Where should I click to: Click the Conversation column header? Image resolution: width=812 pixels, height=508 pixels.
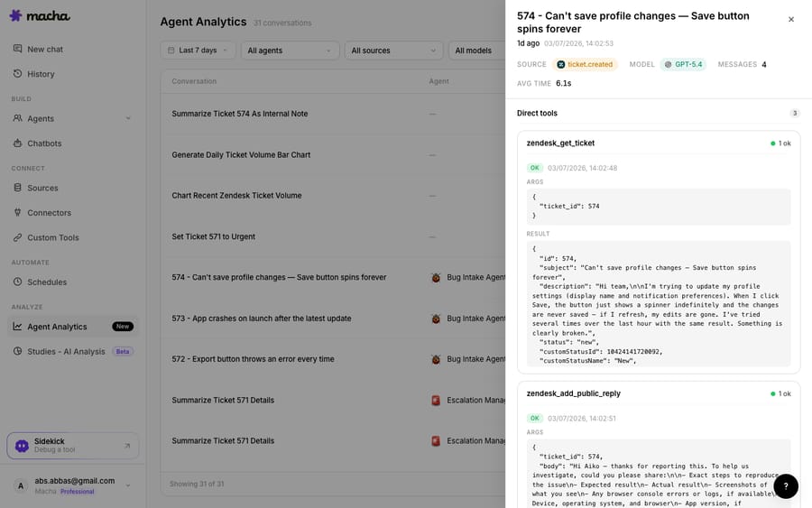click(x=194, y=81)
